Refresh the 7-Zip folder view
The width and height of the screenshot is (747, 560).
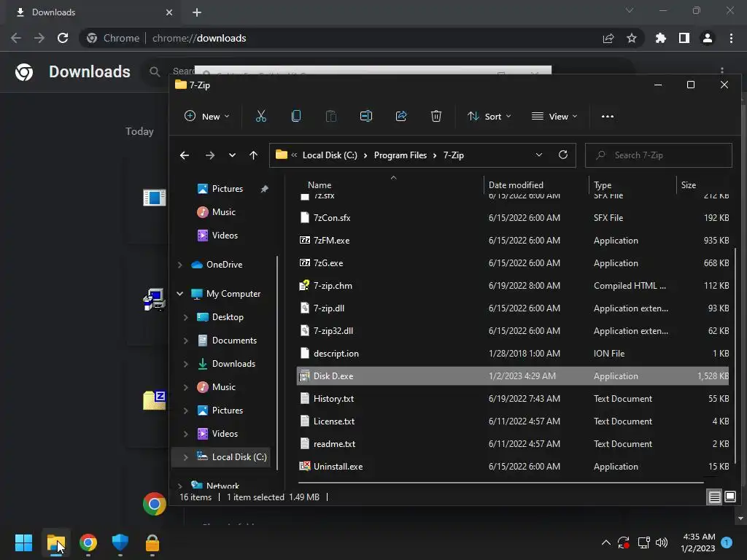pyautogui.click(x=563, y=155)
